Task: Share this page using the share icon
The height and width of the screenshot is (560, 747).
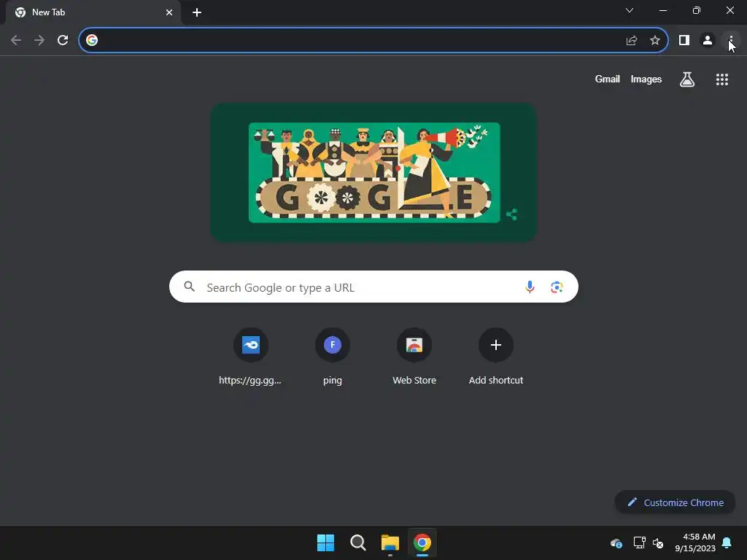Action: pos(632,40)
